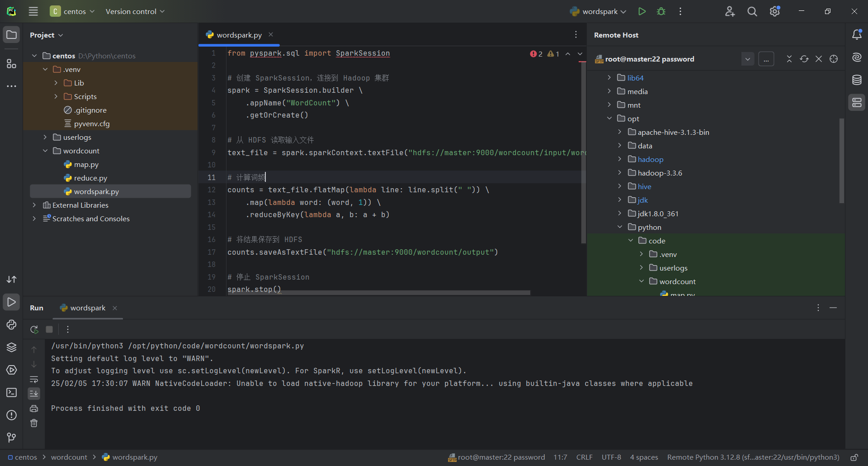Open the main hamburger menu
The height and width of the screenshot is (466, 868).
(33, 11)
